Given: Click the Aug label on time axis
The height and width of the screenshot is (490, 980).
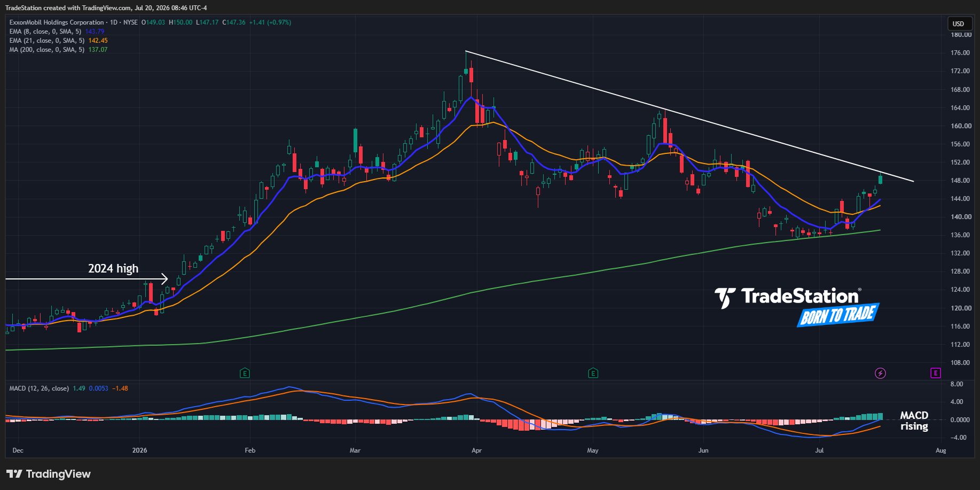Looking at the screenshot, I should tap(941, 450).
